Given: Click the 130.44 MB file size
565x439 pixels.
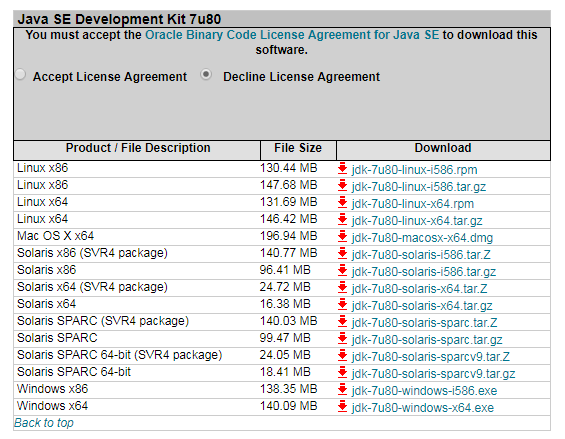Looking at the screenshot, I should coord(289,168).
